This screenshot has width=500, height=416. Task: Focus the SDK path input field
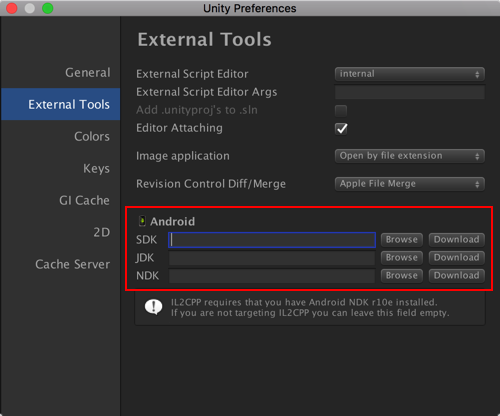[x=272, y=240]
